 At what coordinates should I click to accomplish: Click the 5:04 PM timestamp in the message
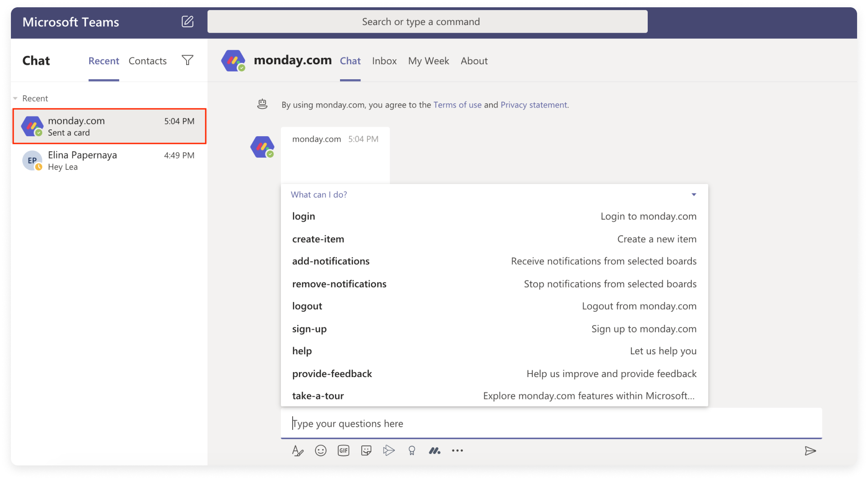pyautogui.click(x=363, y=139)
